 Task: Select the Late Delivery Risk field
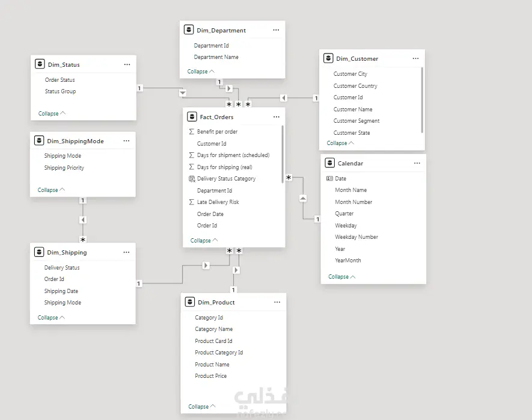[218, 202]
